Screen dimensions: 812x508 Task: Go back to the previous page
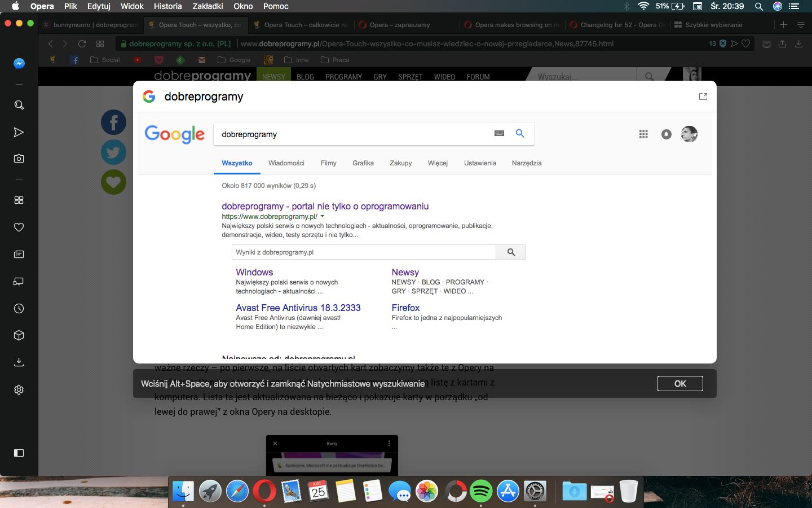tap(51, 43)
